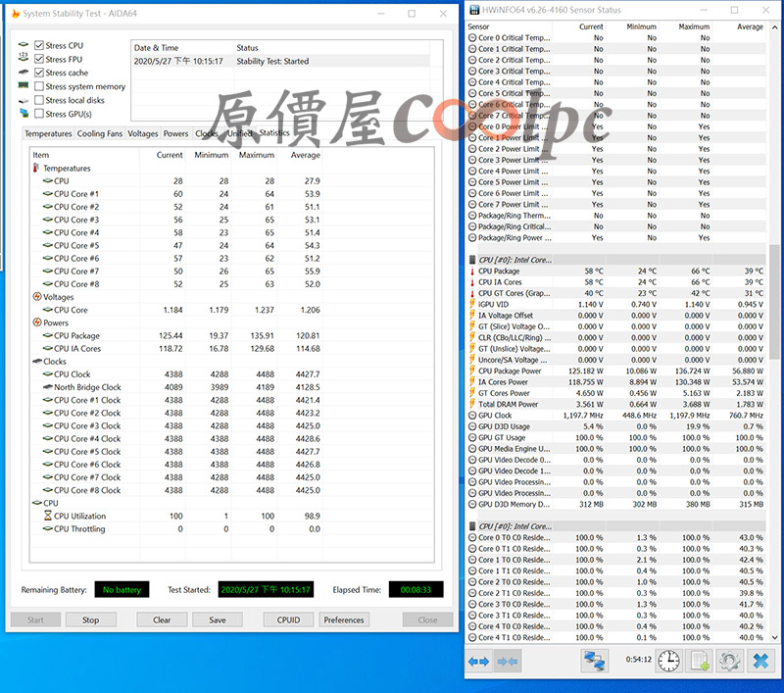Click the HWiNFO vertical scrollbar thumb
Screen dimensions: 784x693
[x=774, y=302]
